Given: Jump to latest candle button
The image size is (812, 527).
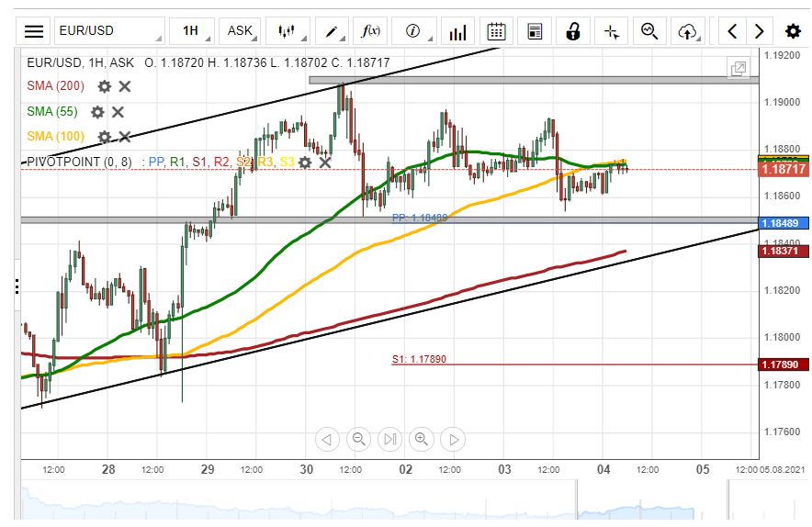Looking at the screenshot, I should (x=390, y=440).
